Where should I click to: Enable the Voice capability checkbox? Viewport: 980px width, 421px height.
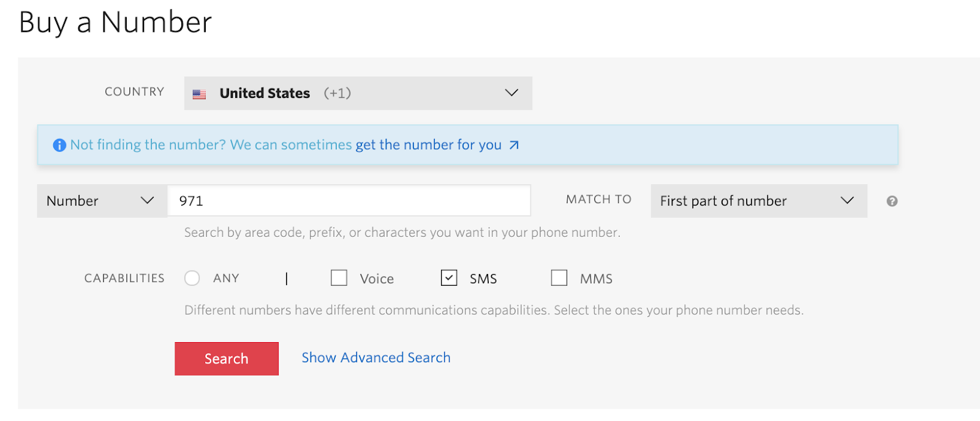pos(339,278)
